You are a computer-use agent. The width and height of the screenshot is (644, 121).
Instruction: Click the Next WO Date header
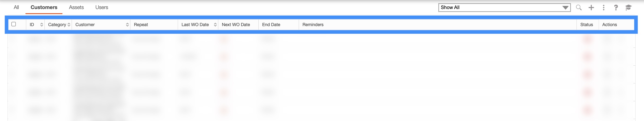click(x=236, y=25)
